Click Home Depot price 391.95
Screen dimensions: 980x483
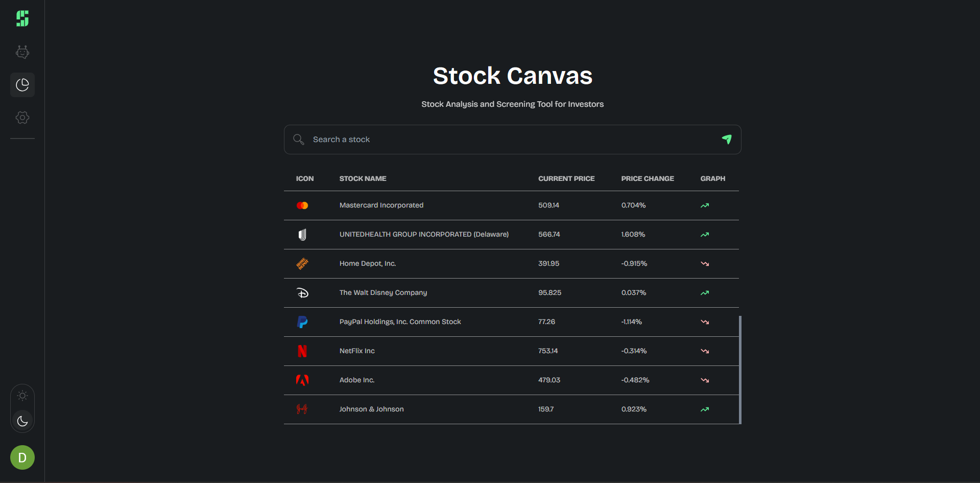point(548,264)
